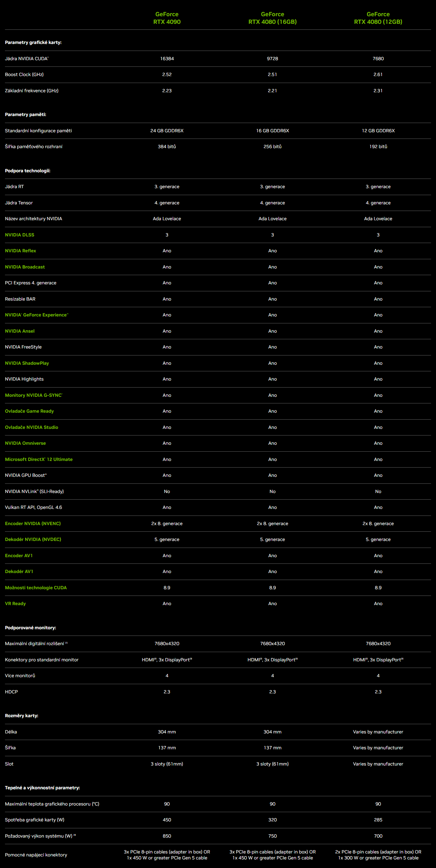The image size is (436, 868).
Task: Click the NVIDIA GPU Boost row label
Action: click(x=26, y=475)
